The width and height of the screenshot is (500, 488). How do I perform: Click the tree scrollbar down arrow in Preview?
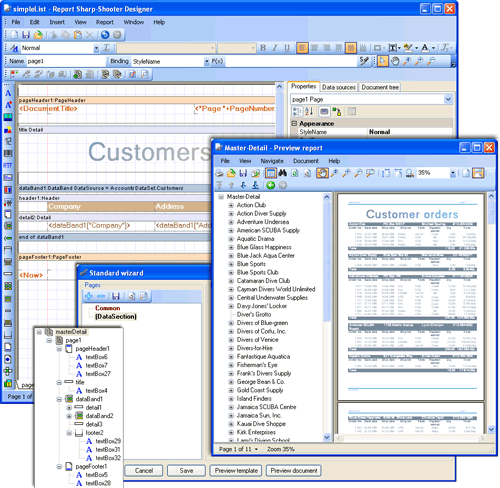point(326,437)
